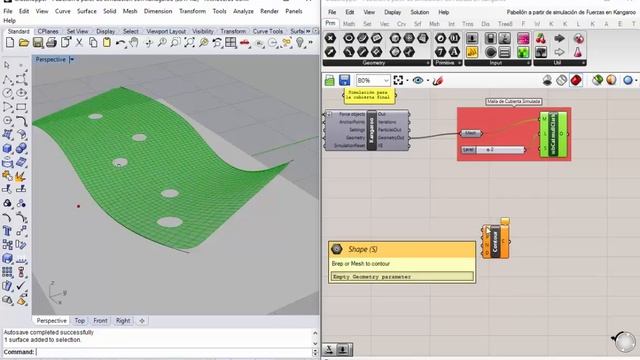This screenshot has width=640, height=360.
Task: Add a new viewport tab plus button
Action: (142, 321)
